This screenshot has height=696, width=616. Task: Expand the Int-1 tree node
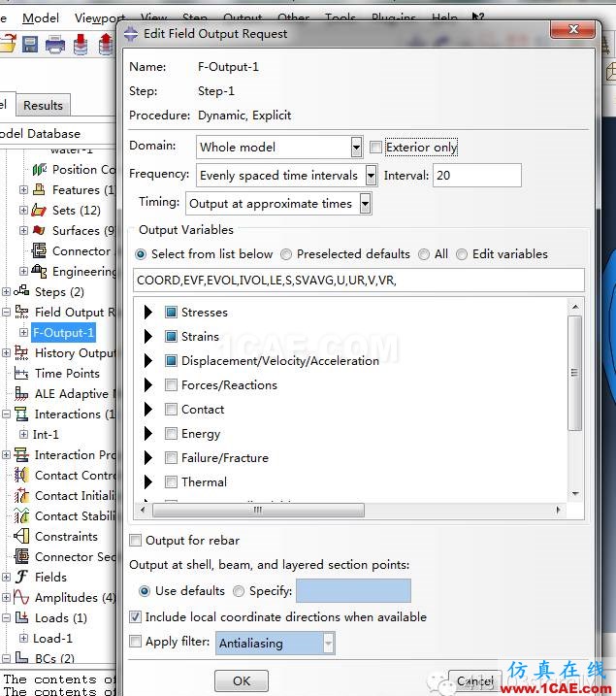coord(24,434)
